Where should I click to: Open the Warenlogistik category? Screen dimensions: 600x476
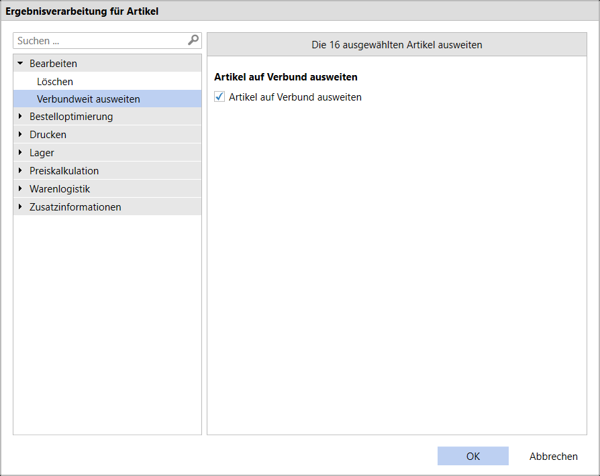pyautogui.click(x=60, y=189)
